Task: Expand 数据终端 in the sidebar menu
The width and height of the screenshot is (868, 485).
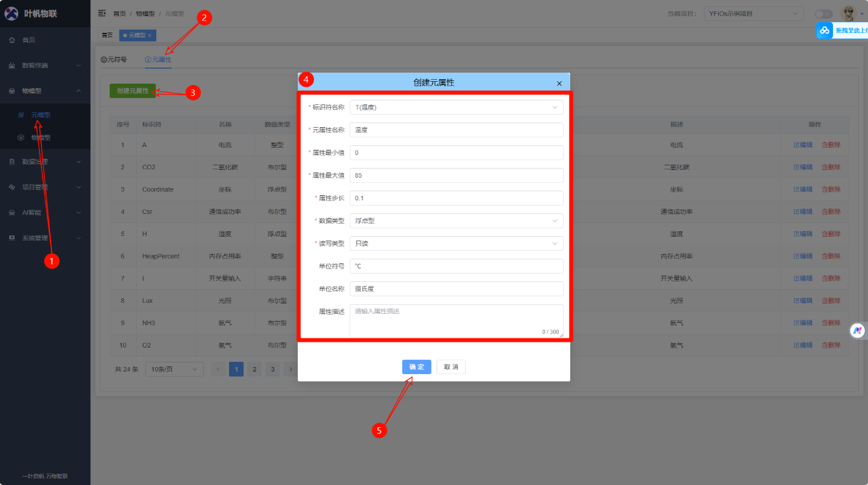Action: [44, 65]
